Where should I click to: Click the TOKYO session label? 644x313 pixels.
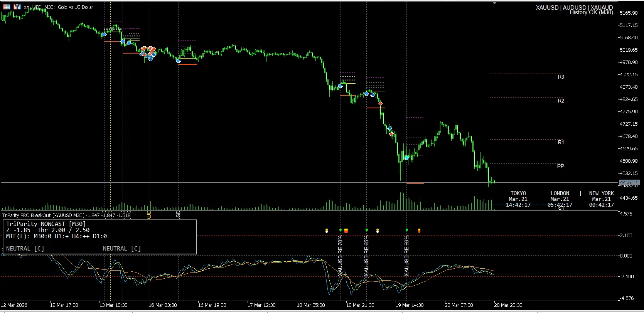click(518, 194)
